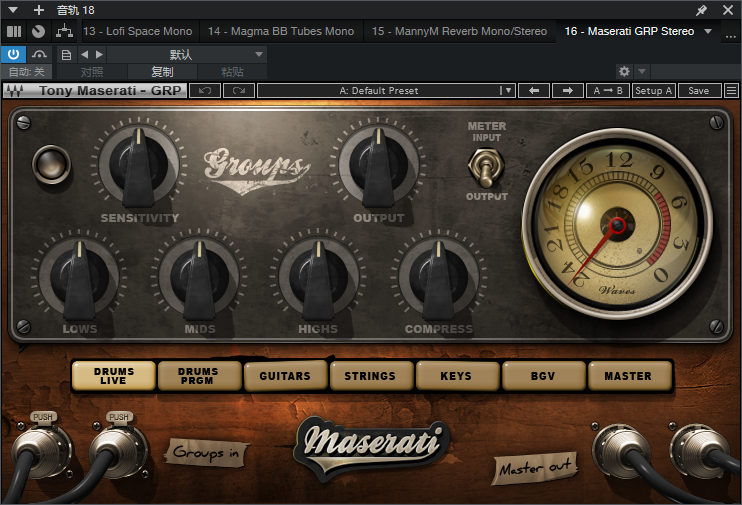Open the track dropdown arrow at top-left
The height and width of the screenshot is (505, 742).
[13, 9]
